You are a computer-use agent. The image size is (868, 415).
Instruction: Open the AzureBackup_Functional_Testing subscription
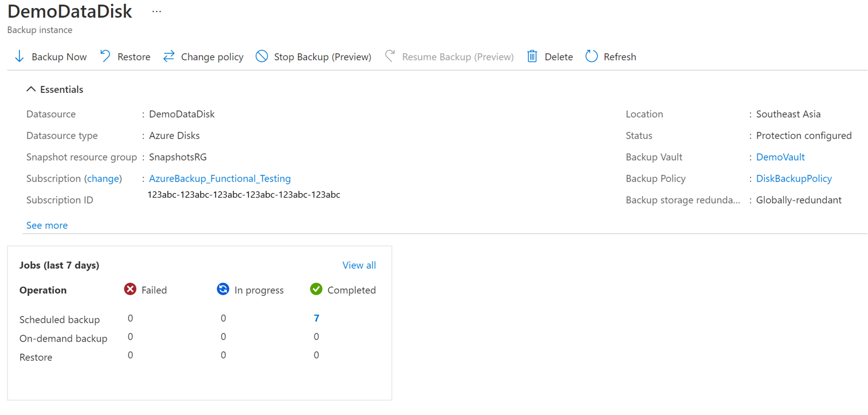pos(219,178)
